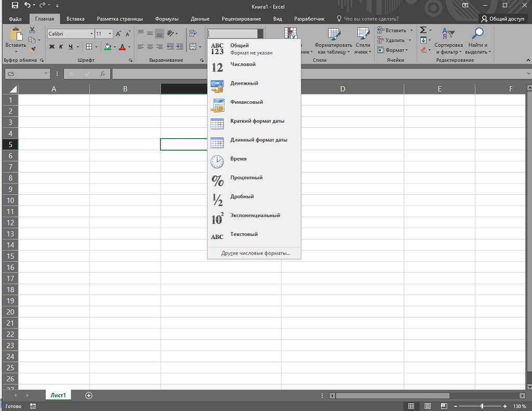The image size is (532, 411).
Task: Open Другие числовые форматы link
Action: 256,253
